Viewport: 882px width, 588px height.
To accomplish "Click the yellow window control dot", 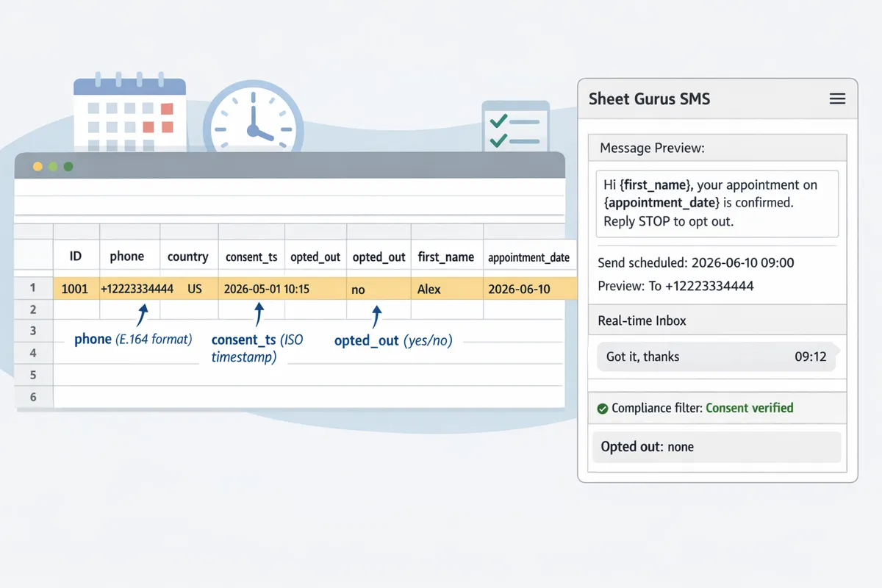I will [37, 167].
